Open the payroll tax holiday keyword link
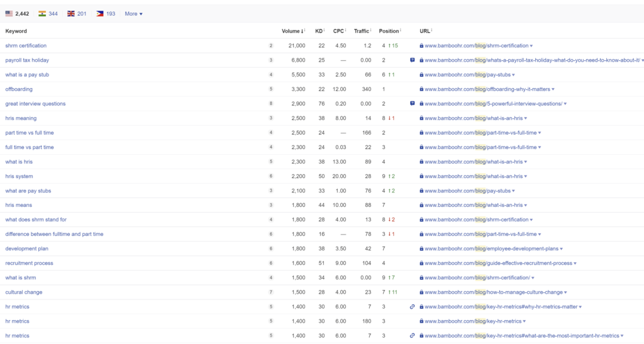This screenshot has height=344, width=644. pyautogui.click(x=27, y=60)
